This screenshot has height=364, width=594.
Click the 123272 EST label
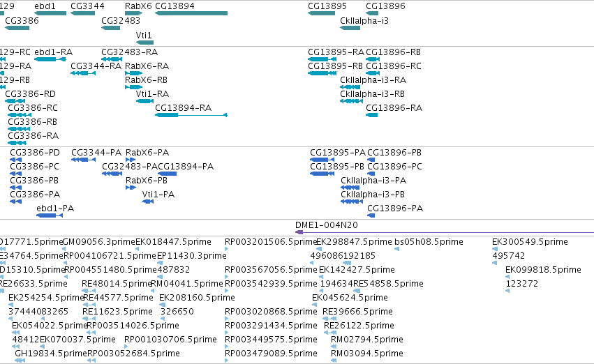(x=522, y=284)
